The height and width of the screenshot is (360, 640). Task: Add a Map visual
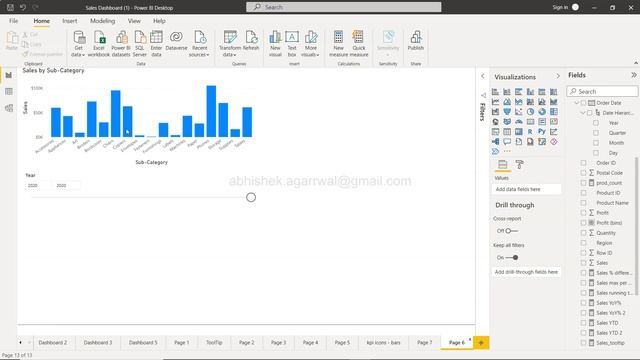tap(495, 122)
